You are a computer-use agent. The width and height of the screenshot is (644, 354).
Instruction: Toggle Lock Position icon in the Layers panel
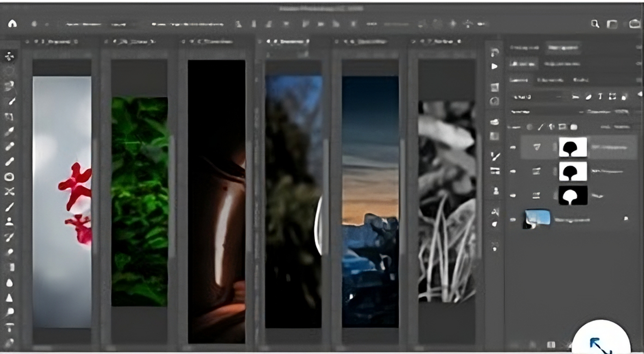551,126
